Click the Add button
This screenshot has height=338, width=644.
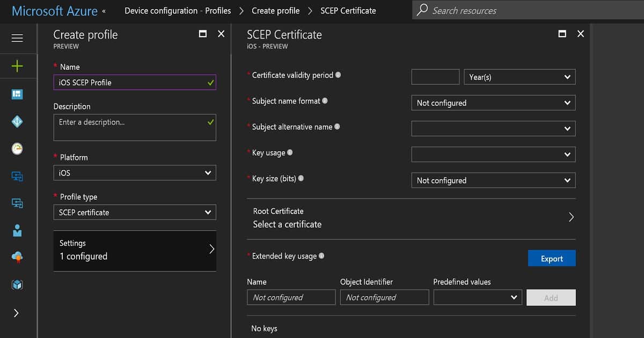pos(551,298)
